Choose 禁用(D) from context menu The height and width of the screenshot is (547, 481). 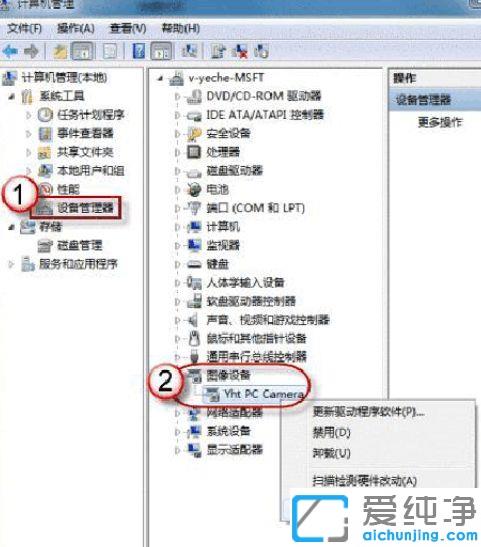pyautogui.click(x=331, y=432)
